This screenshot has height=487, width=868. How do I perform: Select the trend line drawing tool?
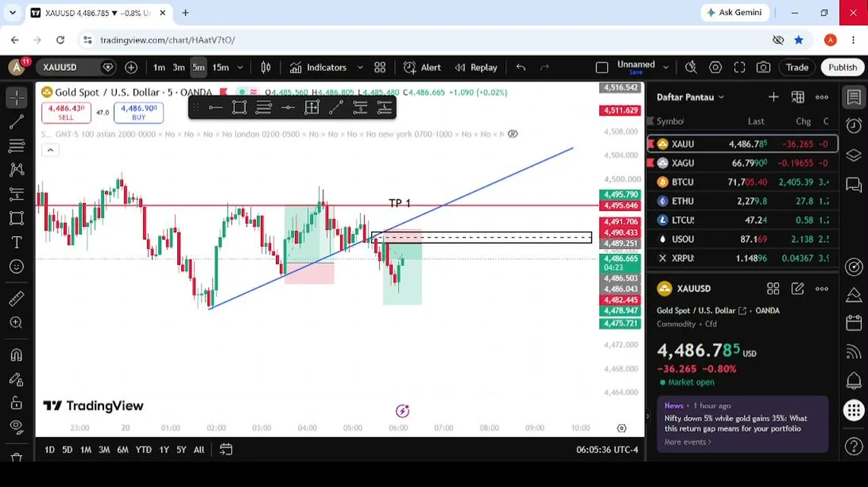tap(17, 122)
